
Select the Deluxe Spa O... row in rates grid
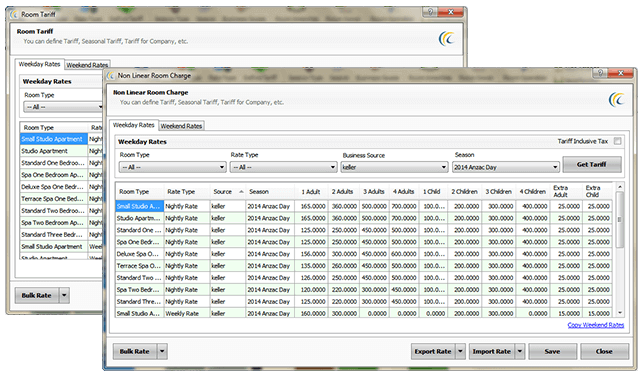[363, 254]
